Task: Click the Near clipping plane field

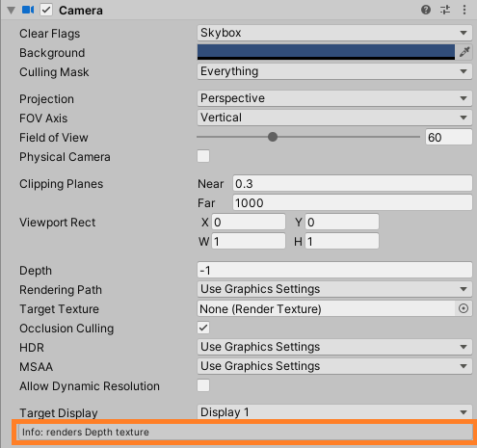Action: coord(353,183)
